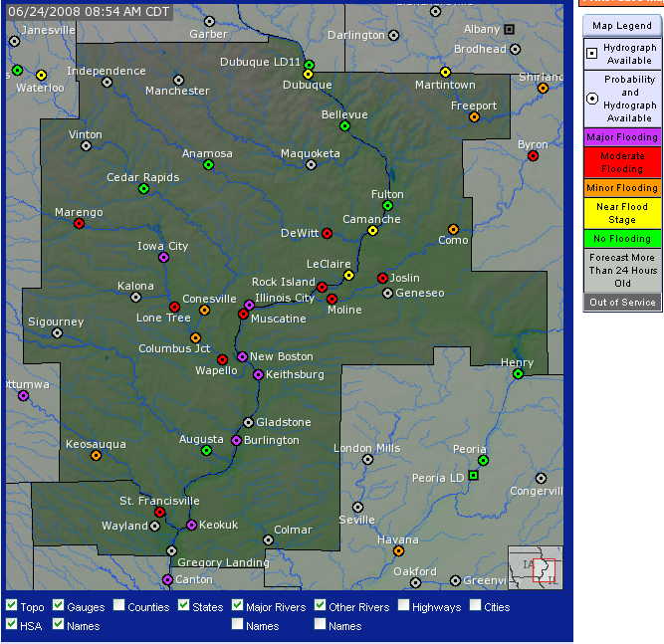The height and width of the screenshot is (644, 664).
Task: Select the Peoria LD square gauge marker
Action: click(x=473, y=476)
